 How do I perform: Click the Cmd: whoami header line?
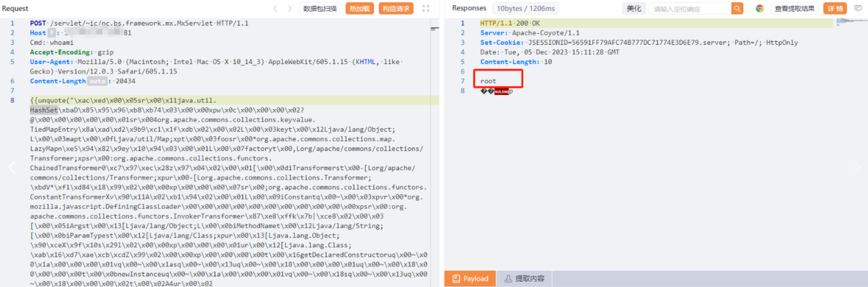click(x=52, y=43)
